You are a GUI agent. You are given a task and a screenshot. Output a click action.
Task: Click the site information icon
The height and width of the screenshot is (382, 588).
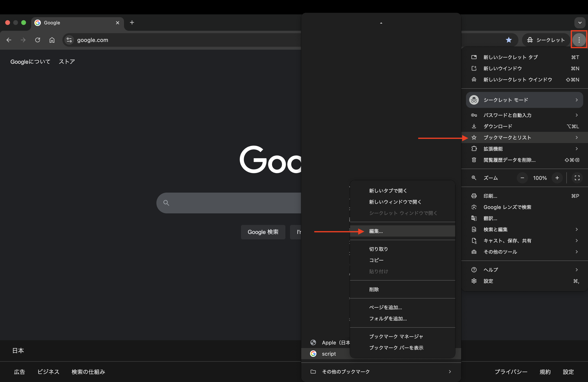(x=69, y=40)
